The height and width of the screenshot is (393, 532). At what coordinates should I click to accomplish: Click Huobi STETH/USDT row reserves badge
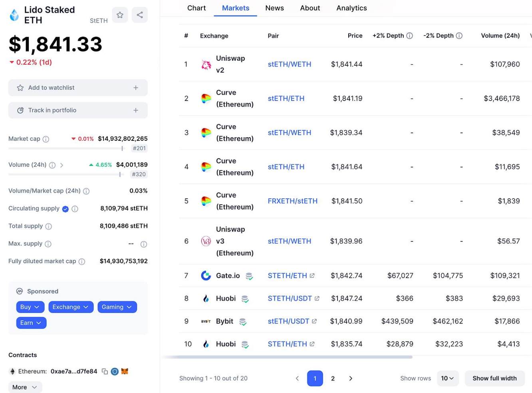coord(245,299)
